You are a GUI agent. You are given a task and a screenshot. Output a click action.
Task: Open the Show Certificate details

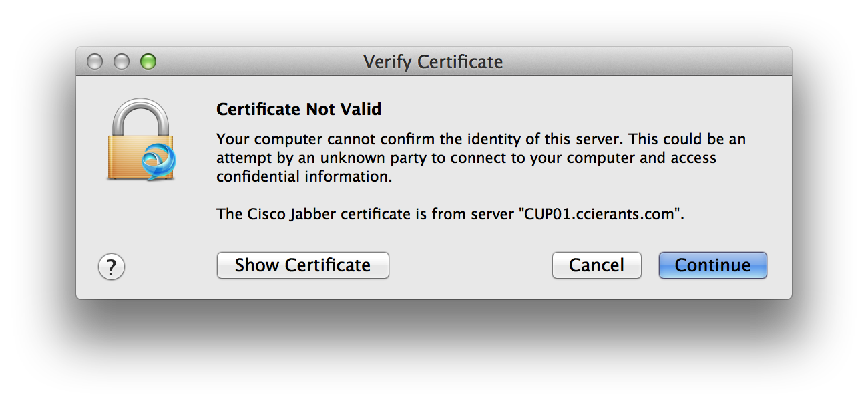pyautogui.click(x=302, y=265)
